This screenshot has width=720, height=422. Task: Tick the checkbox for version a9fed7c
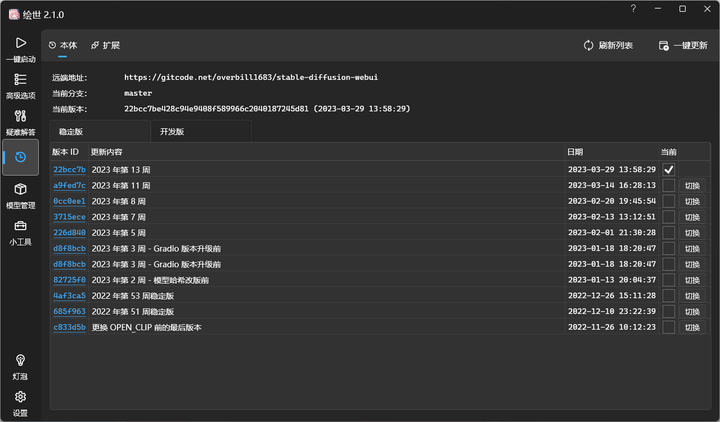669,186
